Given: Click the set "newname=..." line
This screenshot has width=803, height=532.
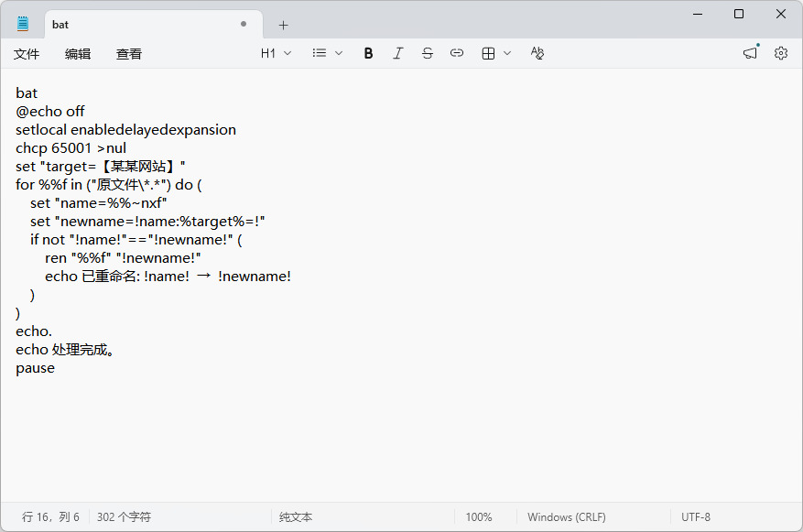Looking at the screenshot, I should tap(147, 222).
